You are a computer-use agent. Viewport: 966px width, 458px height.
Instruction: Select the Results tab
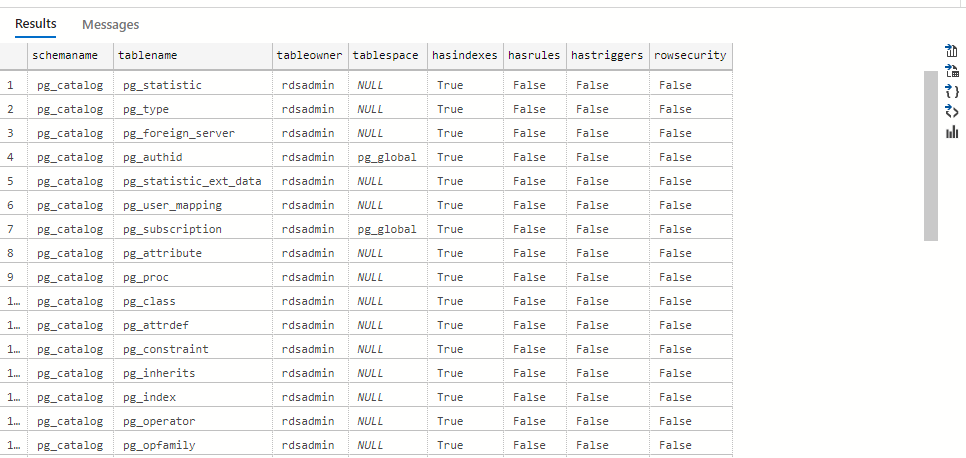click(x=36, y=23)
